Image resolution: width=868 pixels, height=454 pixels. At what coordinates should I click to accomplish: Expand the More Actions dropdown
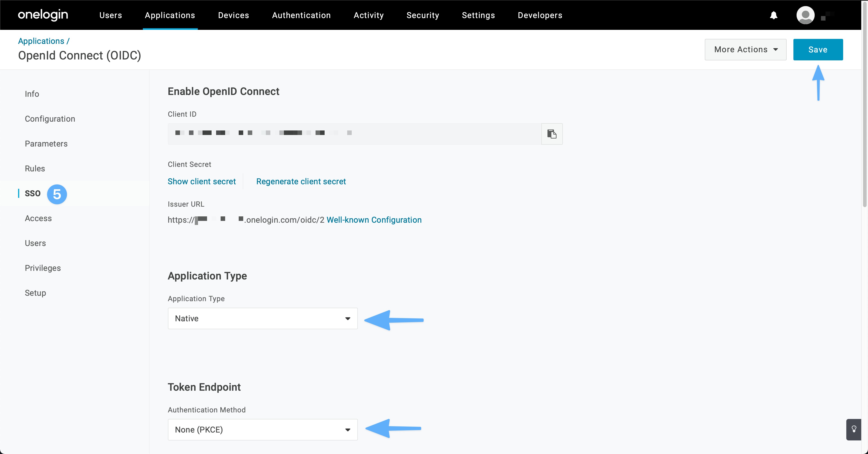pyautogui.click(x=745, y=50)
